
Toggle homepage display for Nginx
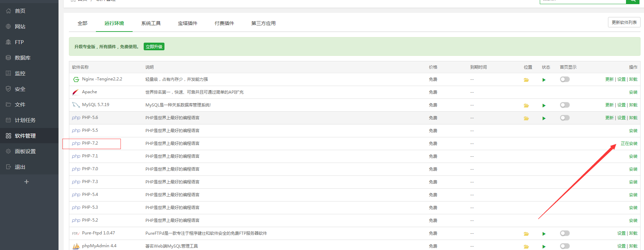[x=565, y=79]
